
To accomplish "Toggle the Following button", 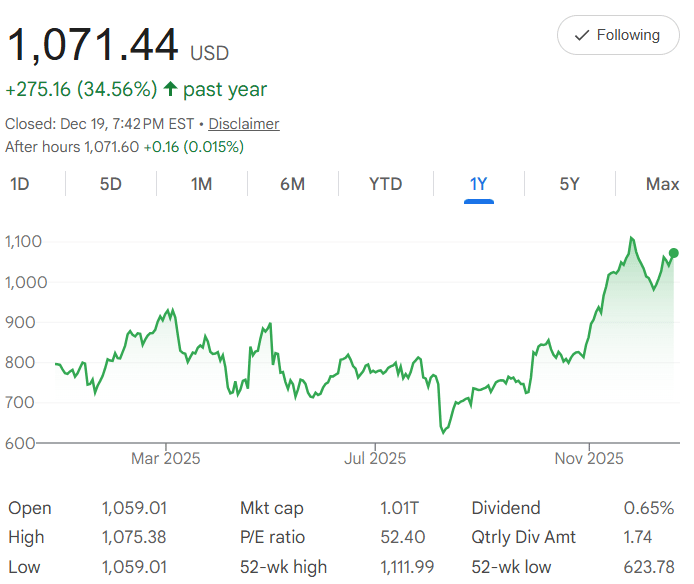I will point(618,35).
